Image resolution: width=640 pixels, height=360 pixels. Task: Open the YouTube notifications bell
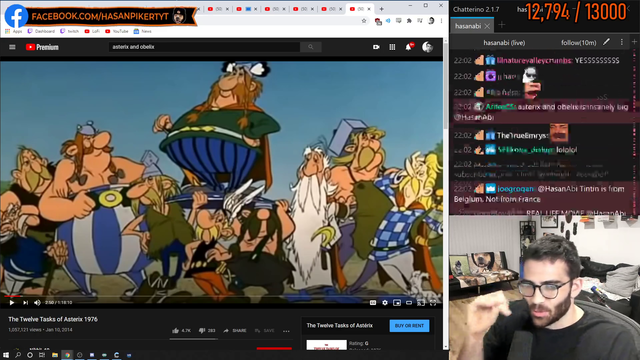(x=409, y=47)
